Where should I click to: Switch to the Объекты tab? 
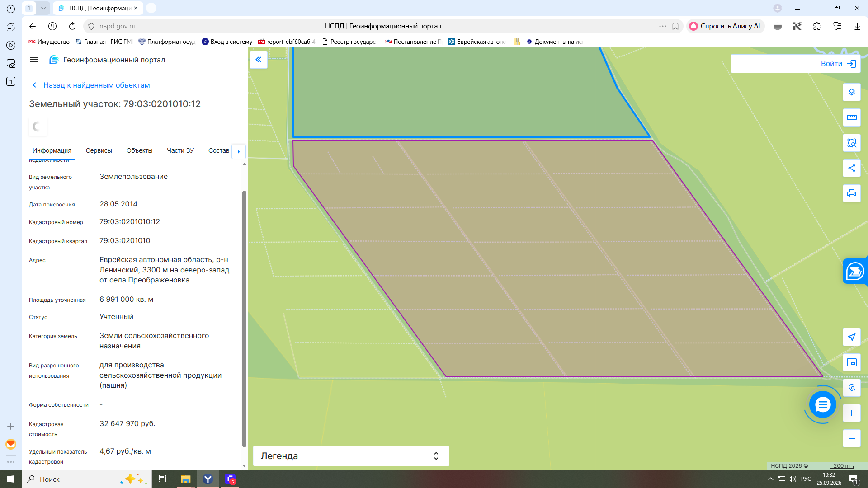139,151
